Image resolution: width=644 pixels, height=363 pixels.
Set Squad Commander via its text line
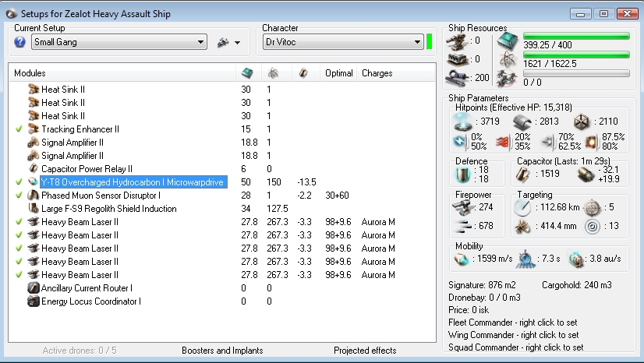tap(516, 347)
